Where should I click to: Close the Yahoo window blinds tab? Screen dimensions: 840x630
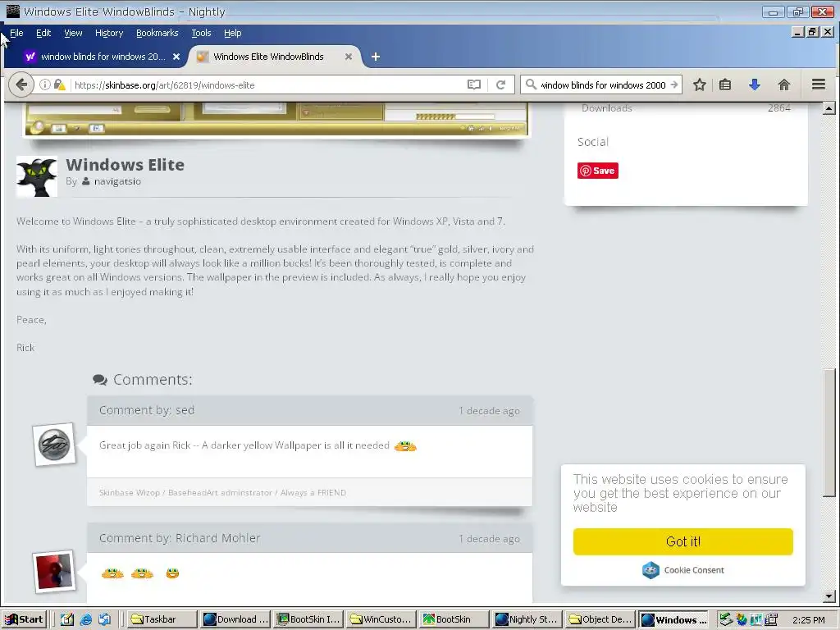click(176, 57)
